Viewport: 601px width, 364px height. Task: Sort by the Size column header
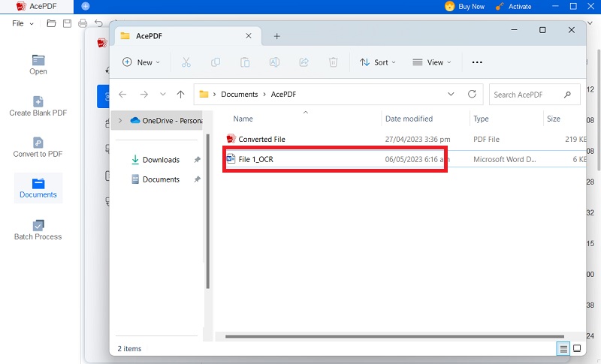554,119
